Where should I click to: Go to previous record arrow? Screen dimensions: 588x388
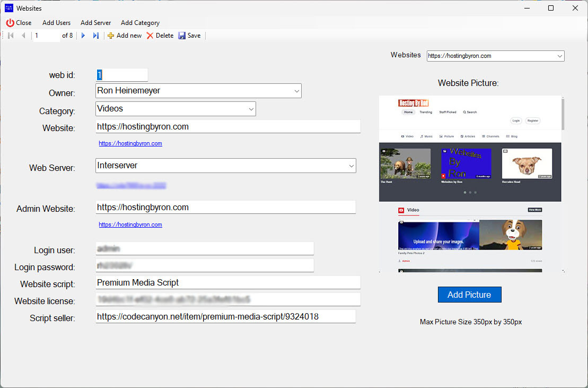(23, 36)
